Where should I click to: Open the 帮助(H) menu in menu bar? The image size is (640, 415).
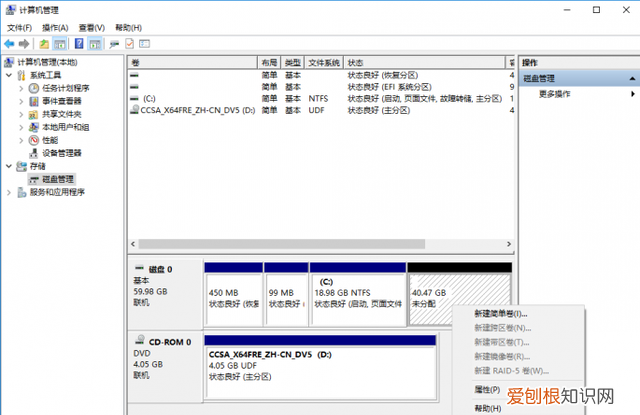point(129,28)
